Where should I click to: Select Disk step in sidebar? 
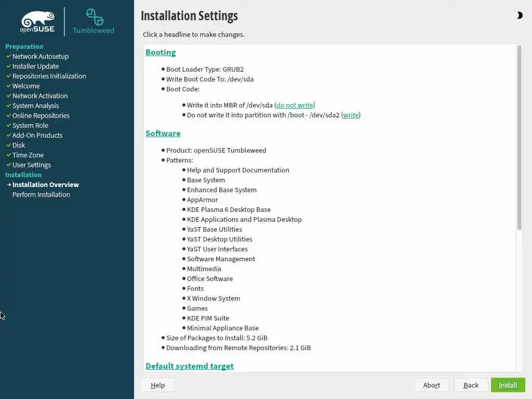point(19,145)
